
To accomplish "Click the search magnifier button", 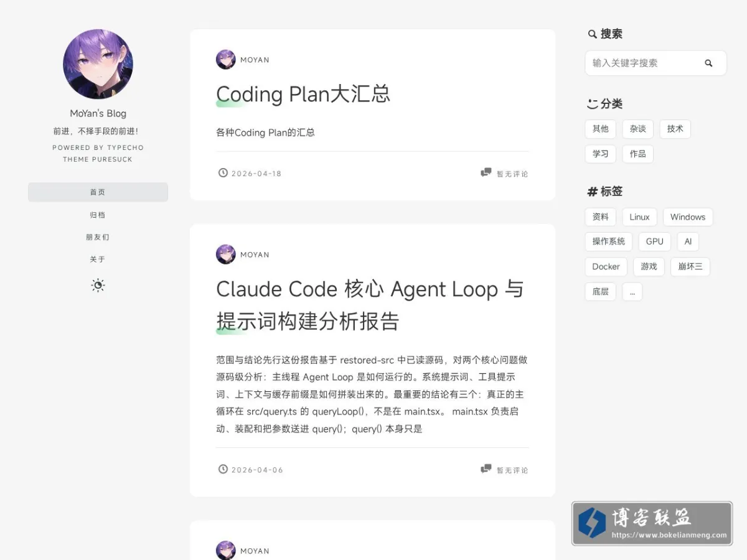I will [708, 63].
